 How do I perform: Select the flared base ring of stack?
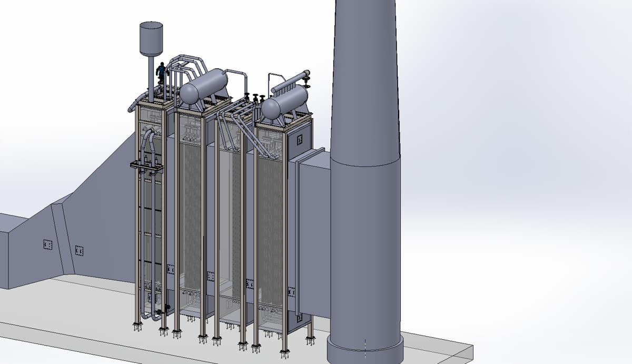[x=365, y=349]
